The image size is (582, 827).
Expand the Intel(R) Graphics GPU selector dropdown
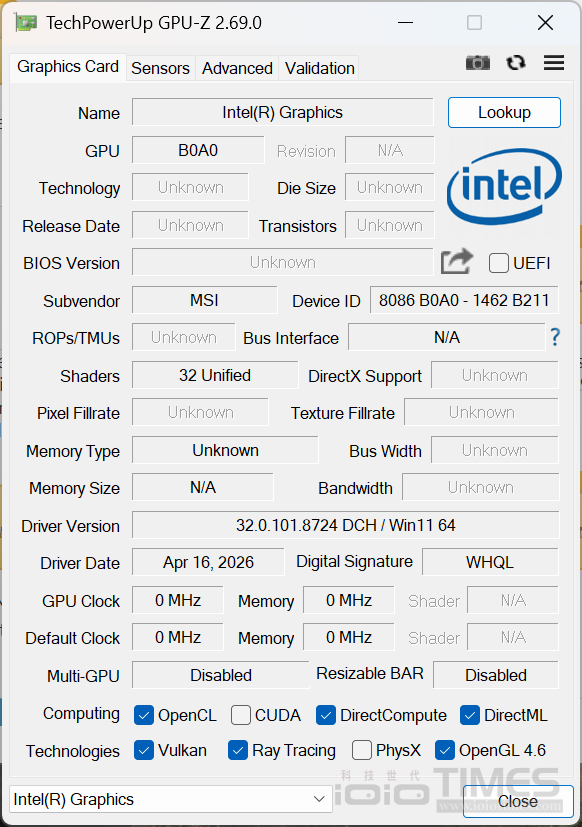[170, 799]
